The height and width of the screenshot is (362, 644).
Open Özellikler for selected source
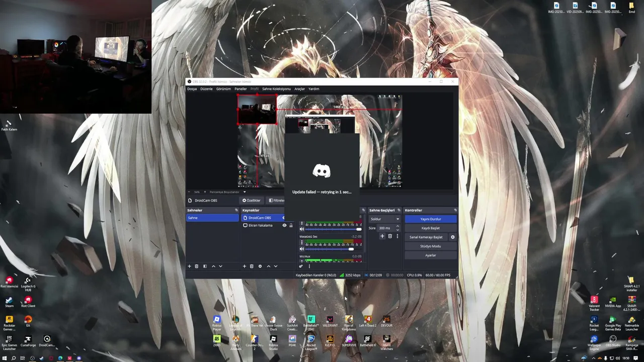tap(251, 200)
